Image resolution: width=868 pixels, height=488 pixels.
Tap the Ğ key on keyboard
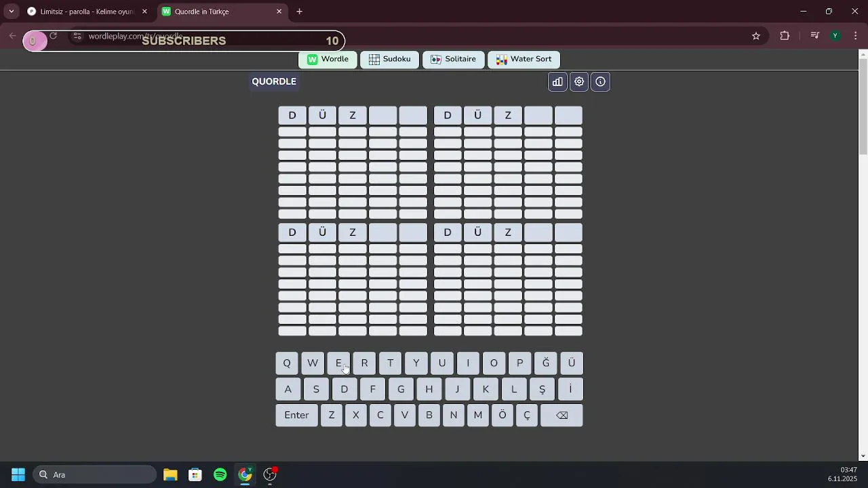click(x=546, y=363)
